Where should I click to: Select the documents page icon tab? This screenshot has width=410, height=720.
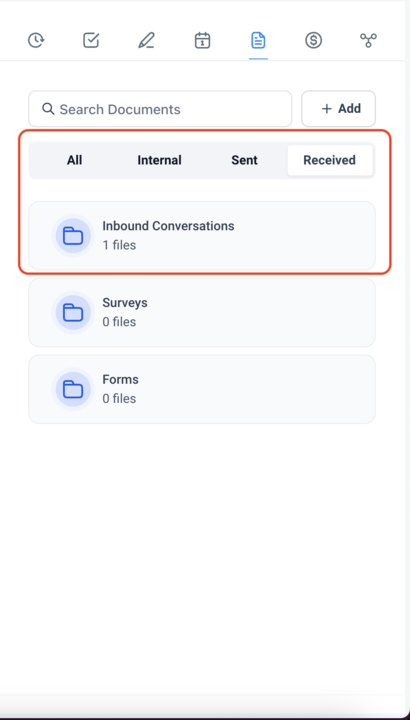coord(258,40)
